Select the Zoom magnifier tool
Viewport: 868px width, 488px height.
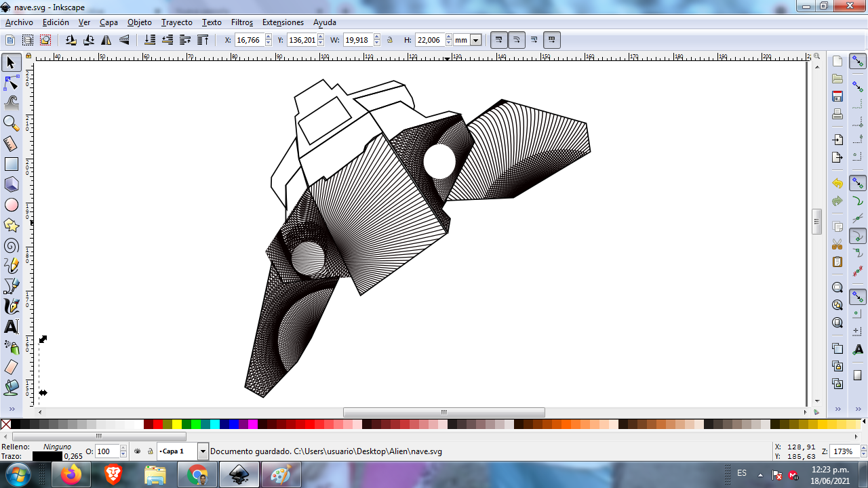(x=11, y=123)
